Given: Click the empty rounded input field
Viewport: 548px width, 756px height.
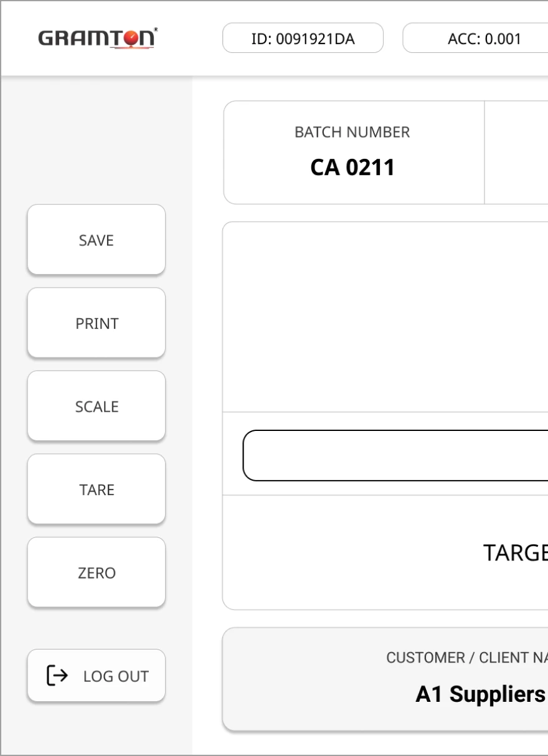Looking at the screenshot, I should point(395,455).
